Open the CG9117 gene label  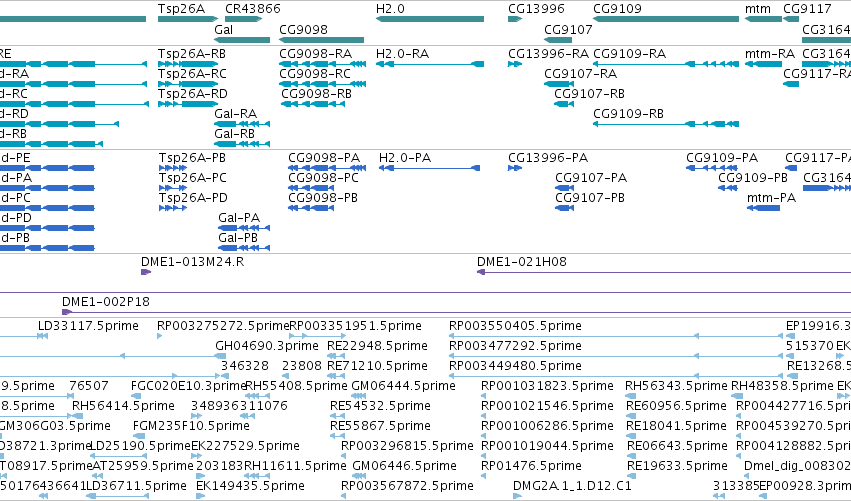[807, 9]
